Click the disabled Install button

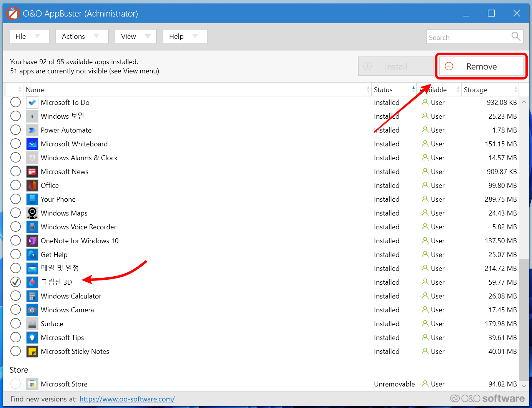click(396, 66)
